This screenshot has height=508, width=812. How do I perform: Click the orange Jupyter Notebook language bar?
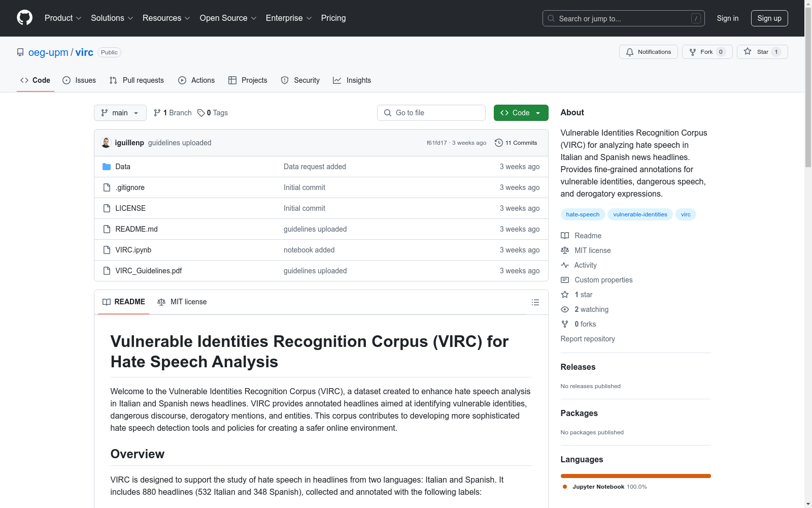pyautogui.click(x=636, y=476)
